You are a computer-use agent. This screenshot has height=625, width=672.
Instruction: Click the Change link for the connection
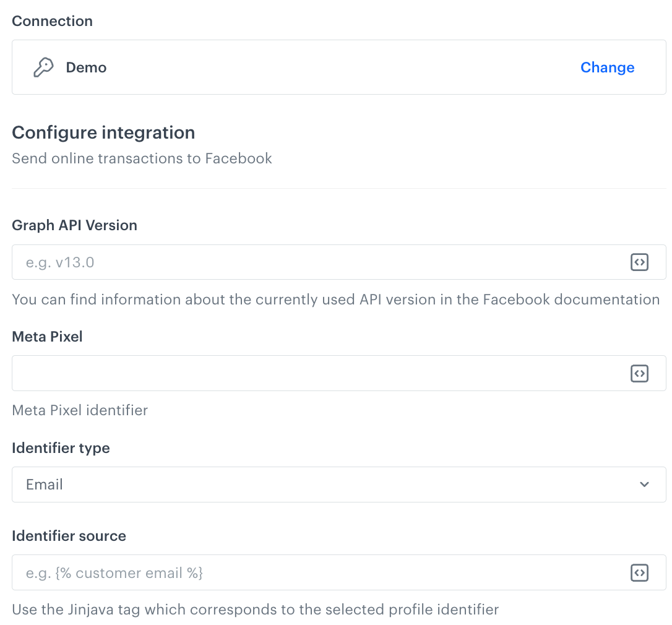click(x=607, y=67)
